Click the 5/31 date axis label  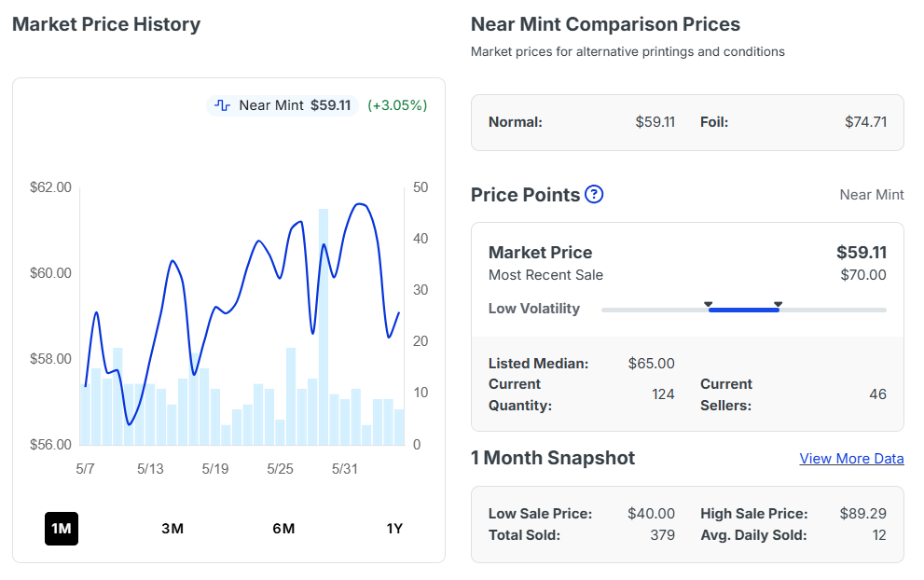(x=345, y=469)
